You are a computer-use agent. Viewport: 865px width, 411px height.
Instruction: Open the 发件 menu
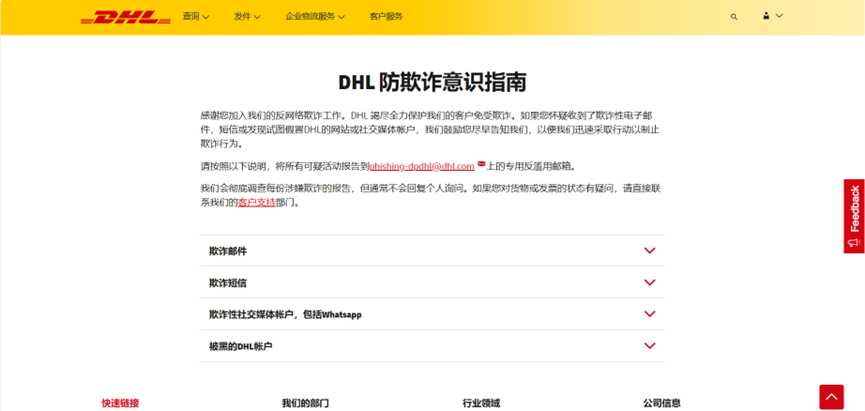coord(247,17)
